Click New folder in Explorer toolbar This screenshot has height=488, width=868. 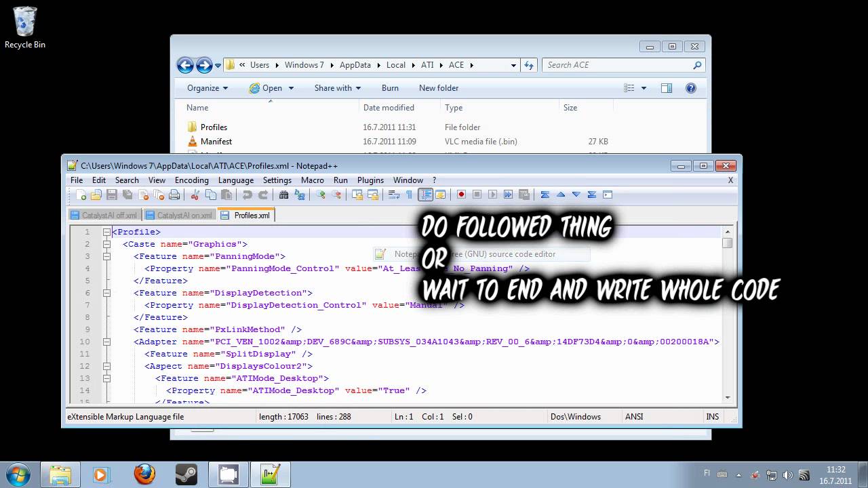[x=439, y=88]
